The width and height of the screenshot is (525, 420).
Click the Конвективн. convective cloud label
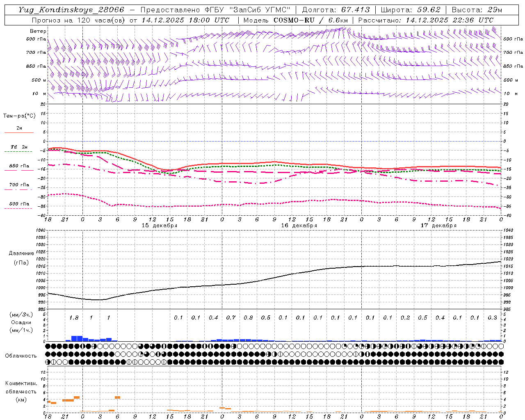[21, 383]
